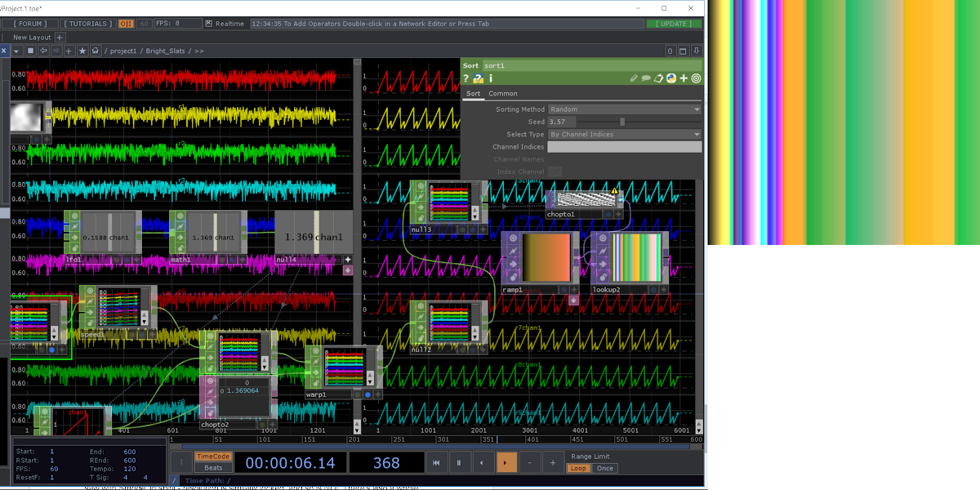This screenshot has height=490, width=980.
Task: Show operator info with the 'i' icon
Action: pos(490,78)
